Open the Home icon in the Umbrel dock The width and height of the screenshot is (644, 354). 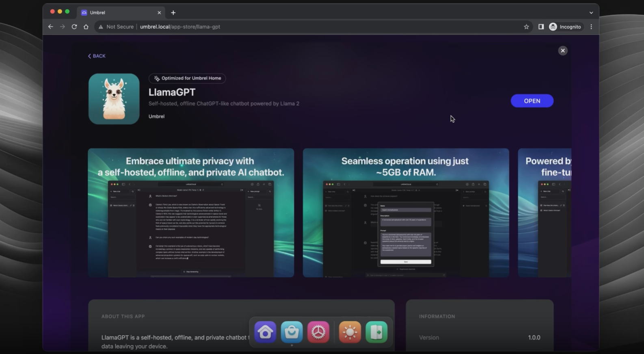pyautogui.click(x=265, y=332)
